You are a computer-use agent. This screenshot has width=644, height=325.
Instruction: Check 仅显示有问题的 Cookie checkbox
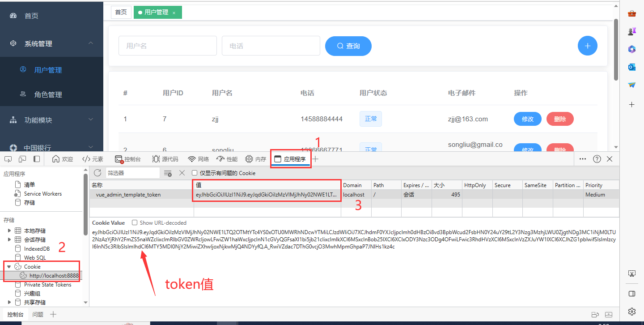pyautogui.click(x=195, y=173)
